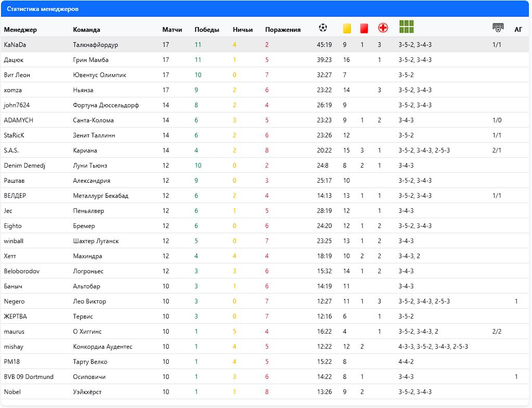Click the soccer ball goals column icon

(x=323, y=28)
